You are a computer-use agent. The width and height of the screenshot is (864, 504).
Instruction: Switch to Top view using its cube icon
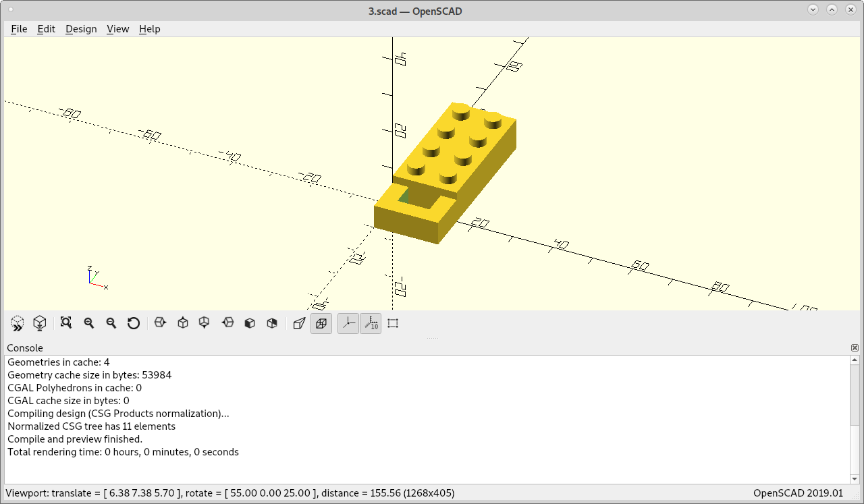(182, 323)
